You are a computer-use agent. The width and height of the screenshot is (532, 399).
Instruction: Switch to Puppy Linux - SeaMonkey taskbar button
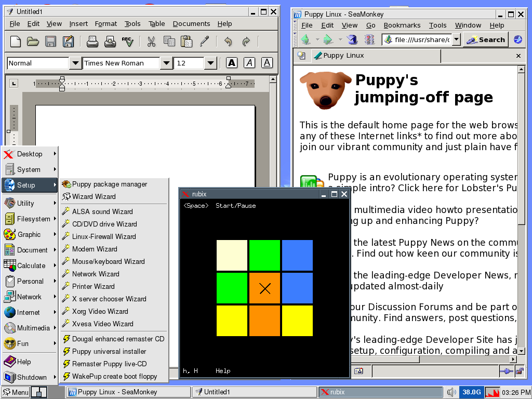click(128, 392)
